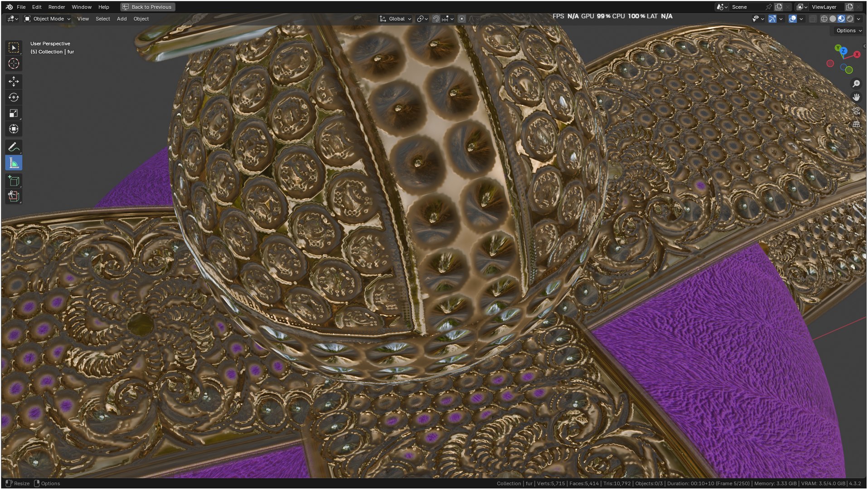Toggle viewport overlays display
868x490 pixels.
coord(793,19)
